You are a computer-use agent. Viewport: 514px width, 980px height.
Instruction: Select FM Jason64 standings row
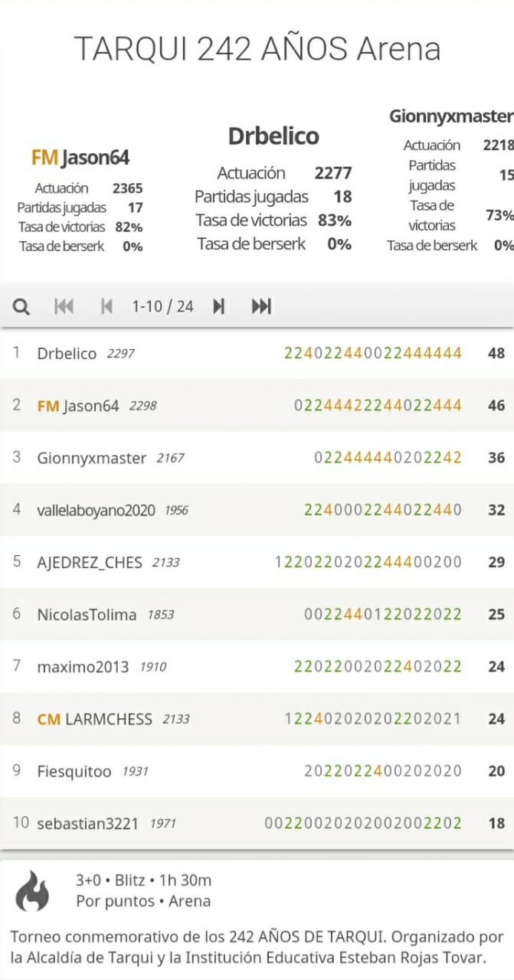coord(257,405)
